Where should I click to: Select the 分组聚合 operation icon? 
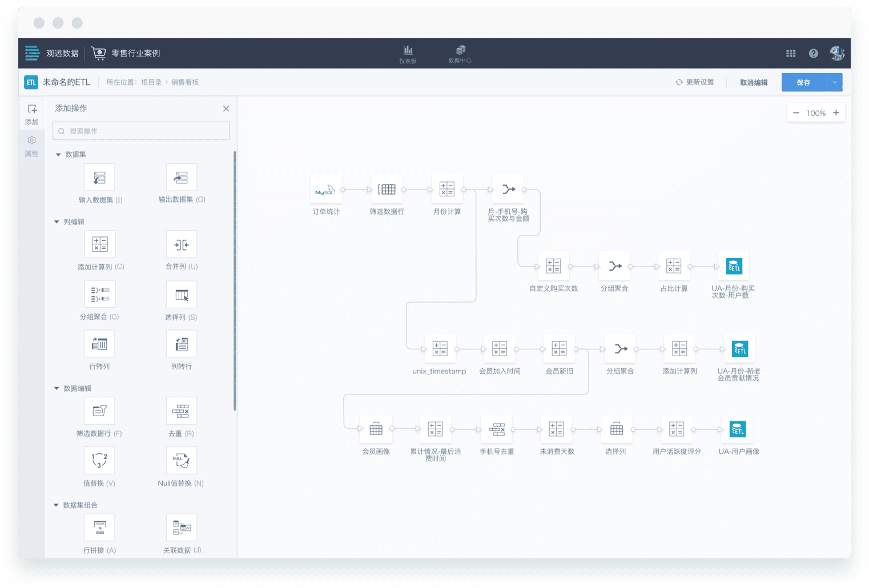pos(100,294)
